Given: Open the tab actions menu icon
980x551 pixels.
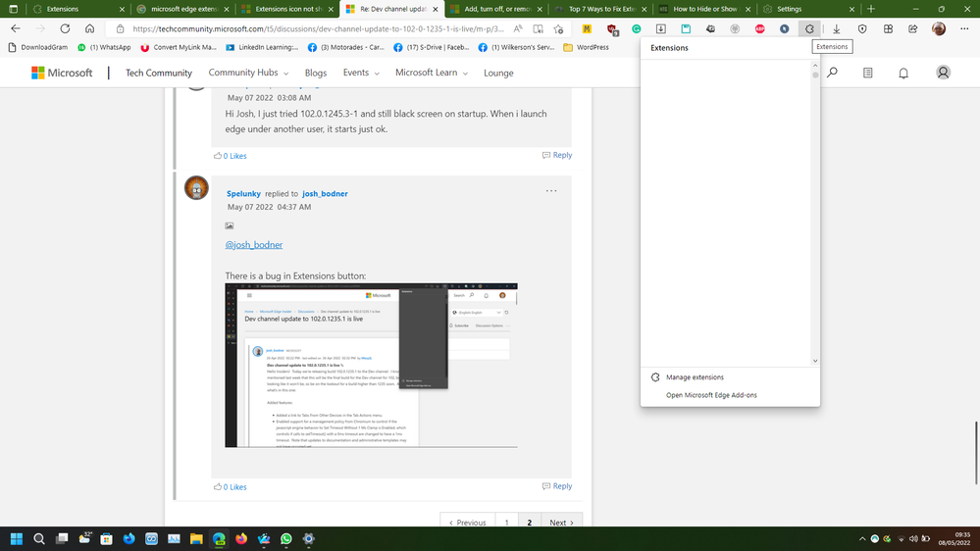Looking at the screenshot, I should click(13, 9).
